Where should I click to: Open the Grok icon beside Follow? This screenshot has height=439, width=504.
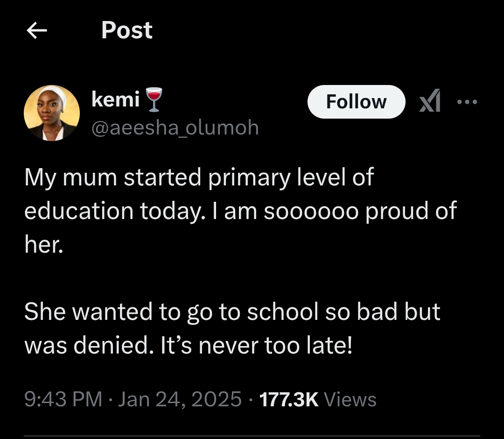[x=429, y=102]
